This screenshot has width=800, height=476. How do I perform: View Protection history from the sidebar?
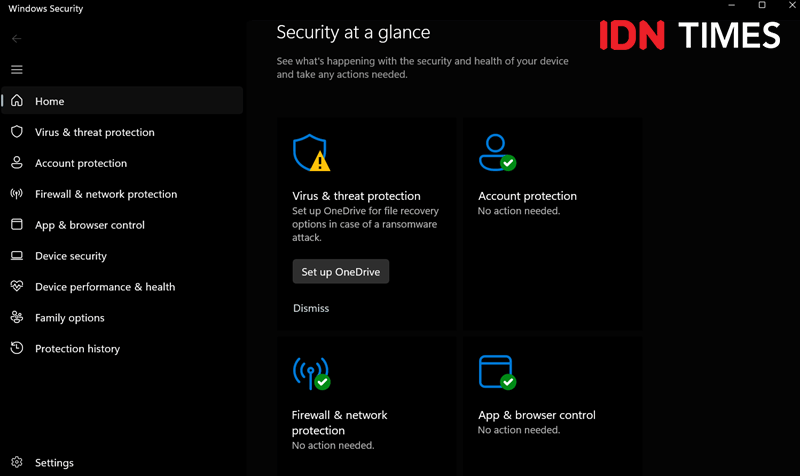click(122, 348)
